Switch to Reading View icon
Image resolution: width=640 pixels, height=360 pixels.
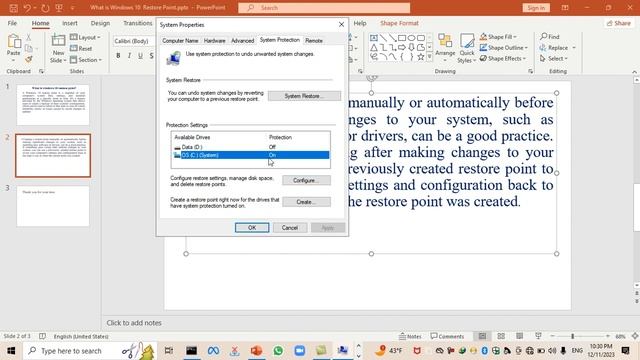(520, 336)
